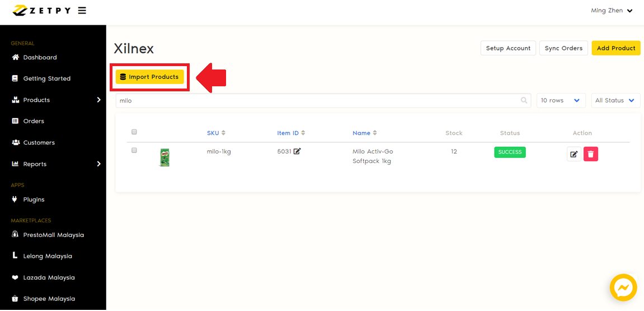Screen dimensions: 644x311
Task: Open the Ming Zhen user menu
Action: click(612, 11)
